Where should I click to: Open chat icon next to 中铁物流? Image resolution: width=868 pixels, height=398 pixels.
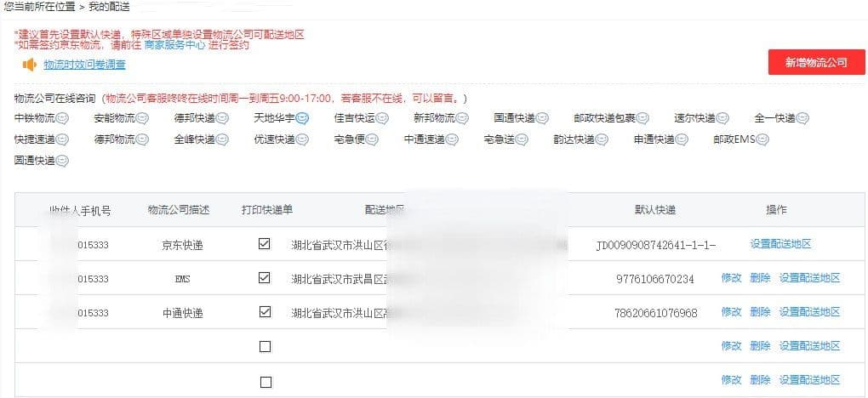61,118
